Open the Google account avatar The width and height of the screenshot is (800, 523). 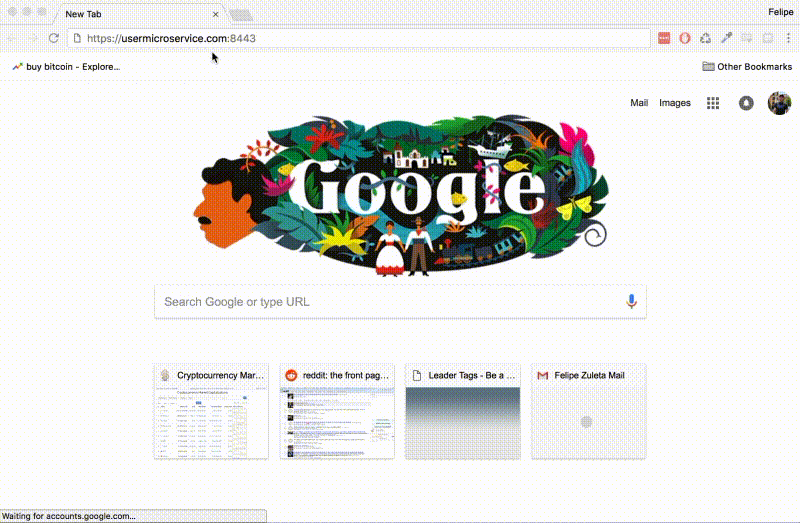(x=779, y=103)
